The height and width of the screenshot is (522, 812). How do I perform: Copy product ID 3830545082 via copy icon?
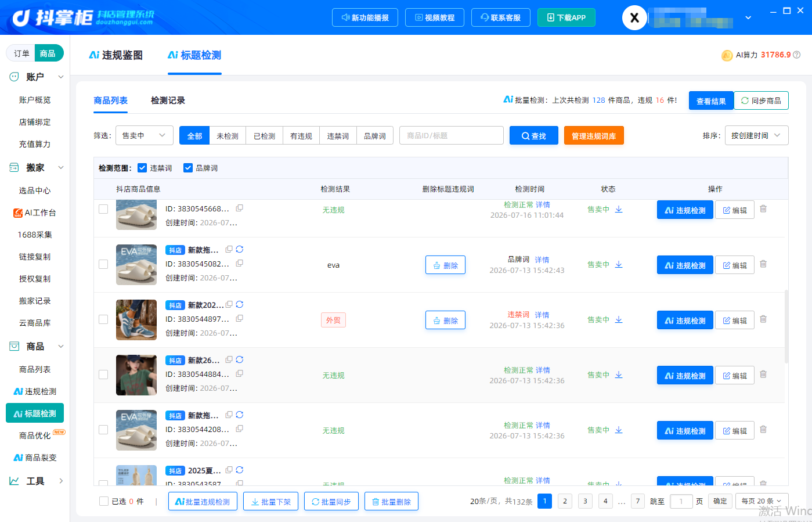coord(239,263)
